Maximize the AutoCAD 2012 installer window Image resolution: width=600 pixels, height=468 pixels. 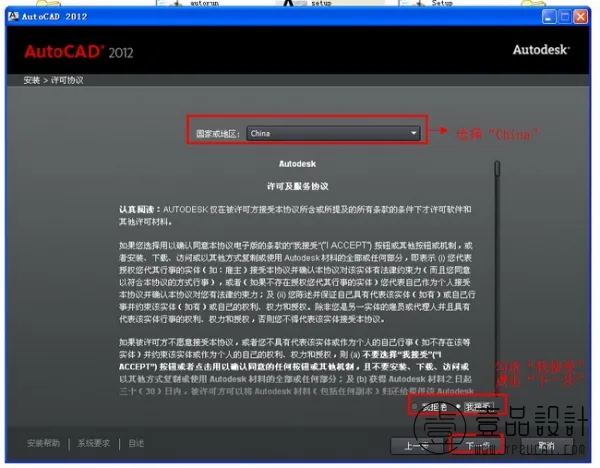tap(564, 17)
